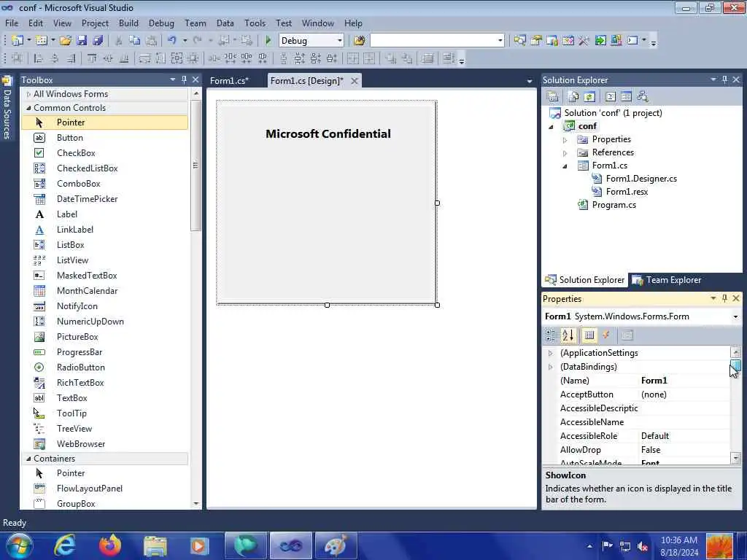This screenshot has height=560, width=747.
Task: Expand the (DataBindings) property
Action: pos(550,367)
